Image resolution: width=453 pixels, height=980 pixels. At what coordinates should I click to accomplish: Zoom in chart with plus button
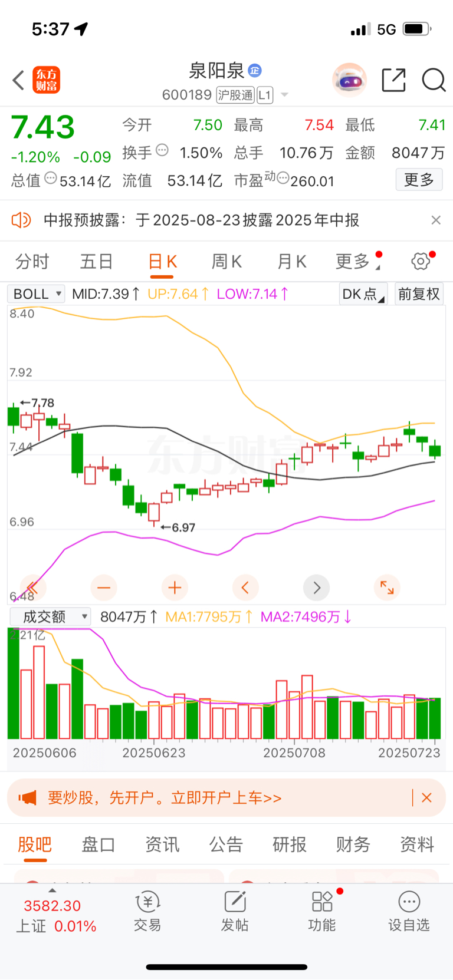click(175, 588)
